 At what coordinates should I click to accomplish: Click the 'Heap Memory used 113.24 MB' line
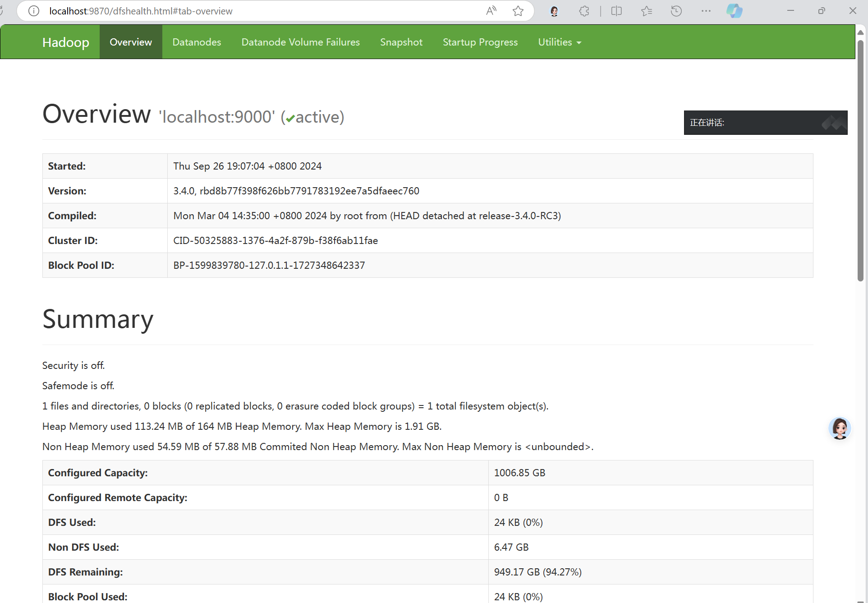tap(242, 426)
